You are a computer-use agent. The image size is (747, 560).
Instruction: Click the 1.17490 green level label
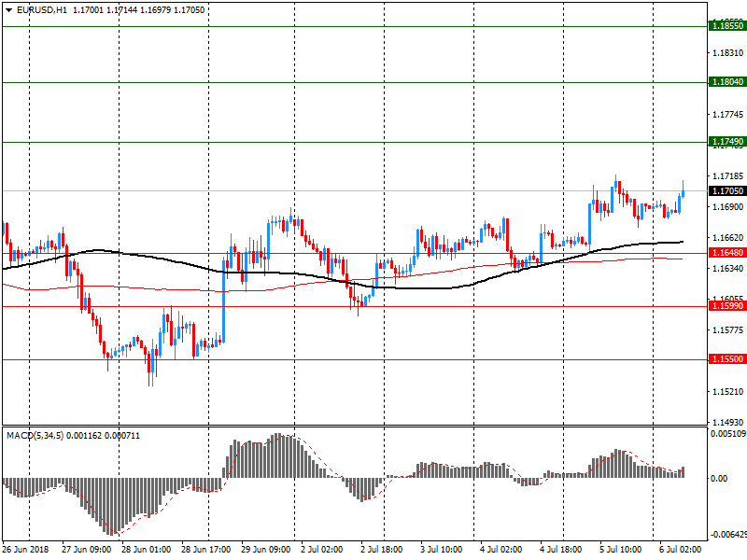(x=726, y=142)
